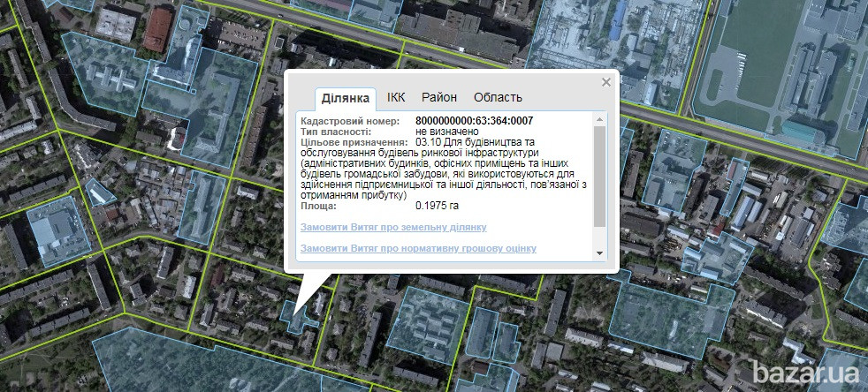Click the popup's vertical scrollbar thumb
This screenshot has height=392, width=868.
point(599,177)
